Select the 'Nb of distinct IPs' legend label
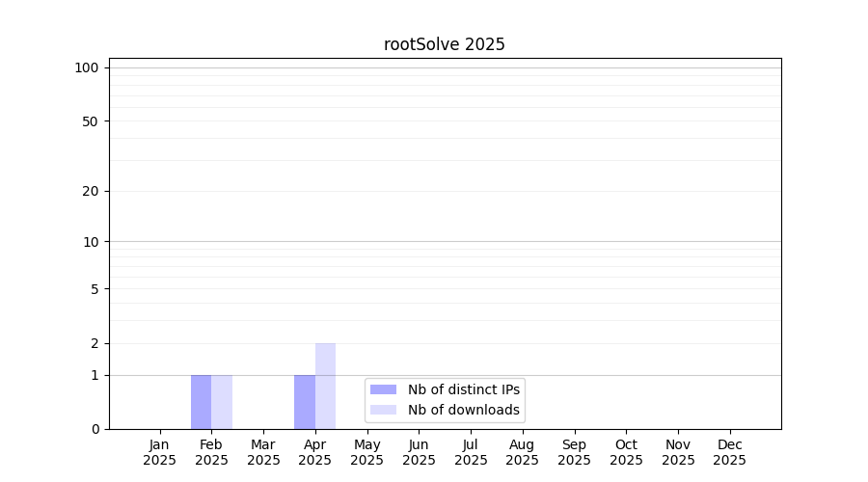The height and width of the screenshot is (482, 868). pos(464,389)
